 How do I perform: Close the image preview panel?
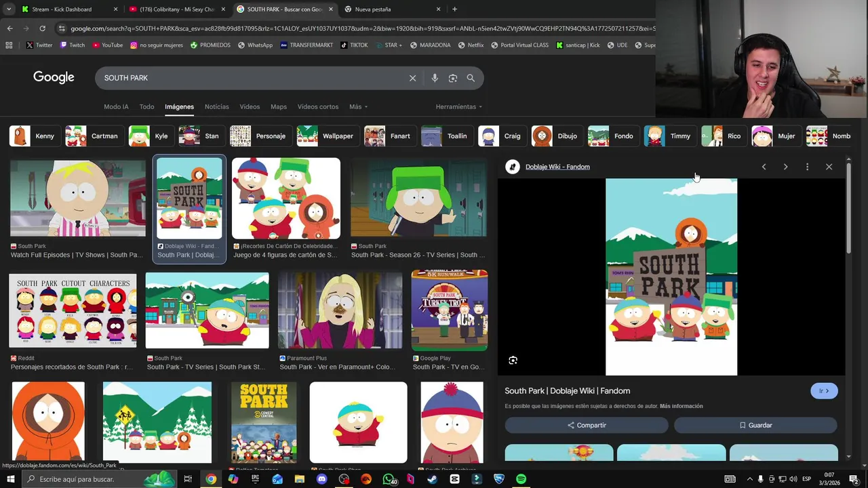click(x=829, y=167)
